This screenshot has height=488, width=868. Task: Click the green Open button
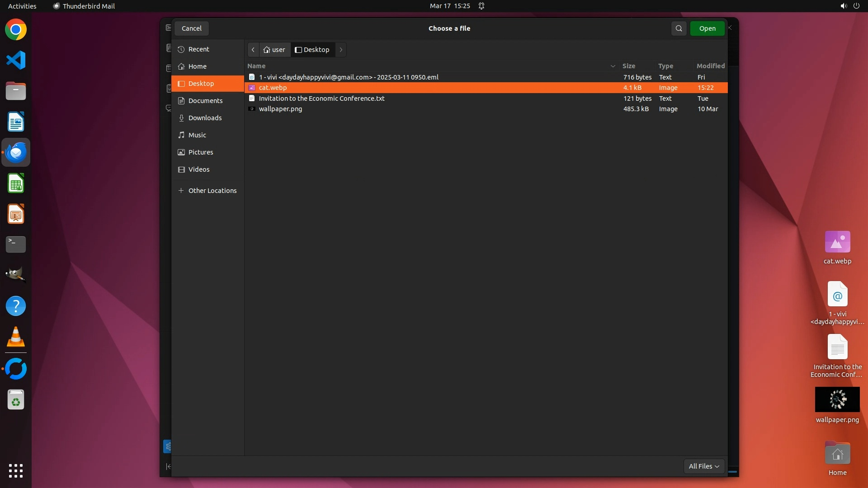[707, 28]
